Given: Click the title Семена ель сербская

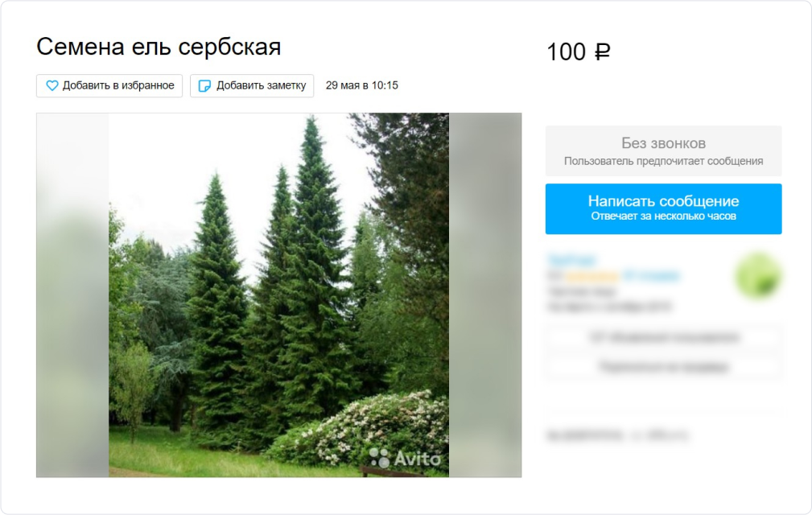Looking at the screenshot, I should pos(159,47).
